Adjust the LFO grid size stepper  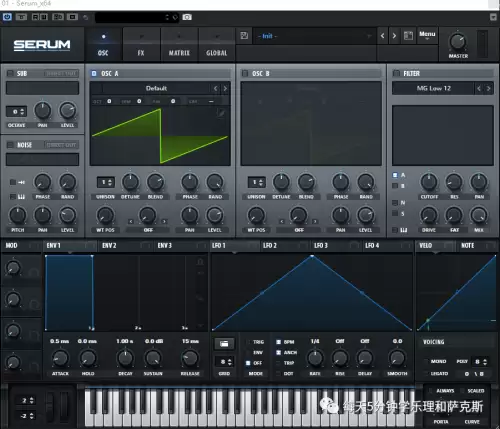click(x=224, y=362)
